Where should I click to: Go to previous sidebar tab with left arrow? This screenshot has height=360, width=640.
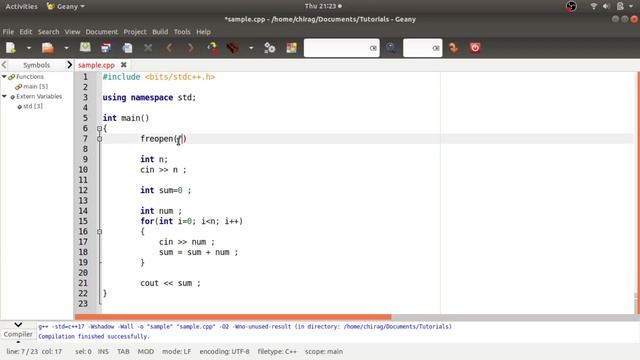[x=4, y=65]
